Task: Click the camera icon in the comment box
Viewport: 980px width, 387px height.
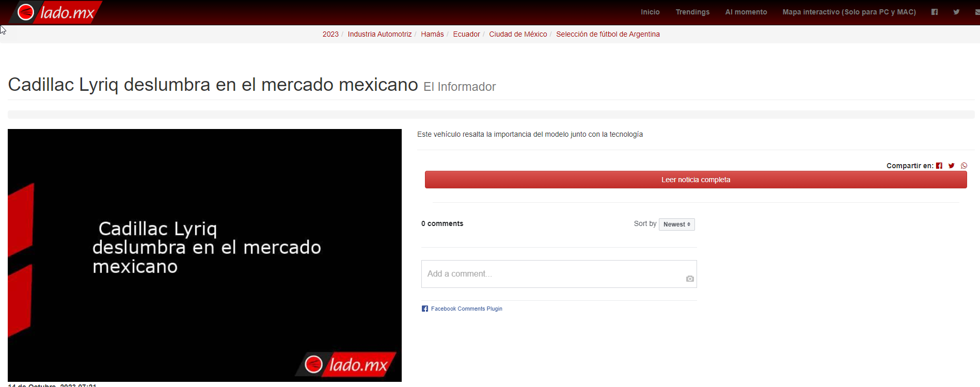Action: click(x=690, y=279)
